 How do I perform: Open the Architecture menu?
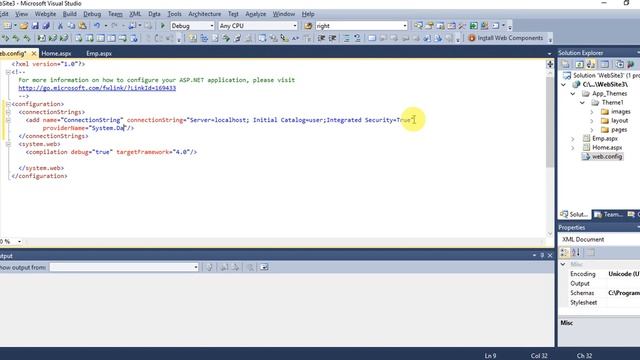(204, 14)
